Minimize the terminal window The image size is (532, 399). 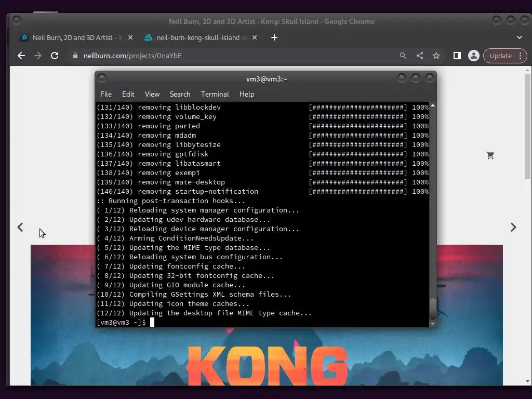(x=402, y=78)
